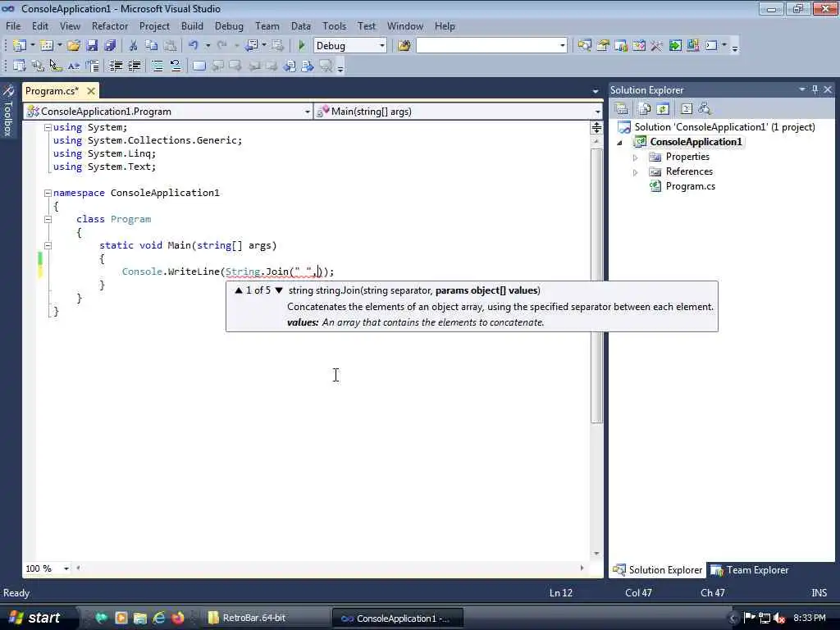Click Solution Explorer Properties icon
The width and height of the screenshot is (840, 630).
622,109
